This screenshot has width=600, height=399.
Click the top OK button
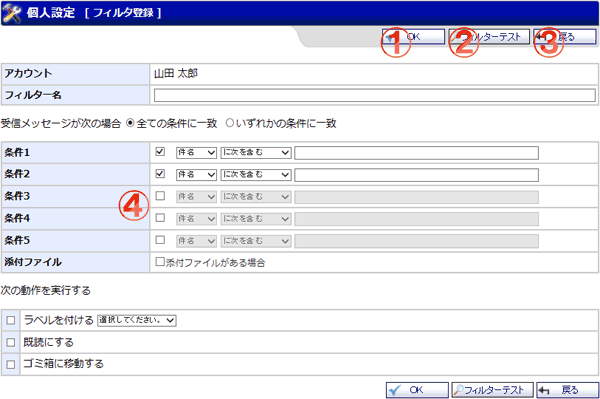(x=413, y=37)
